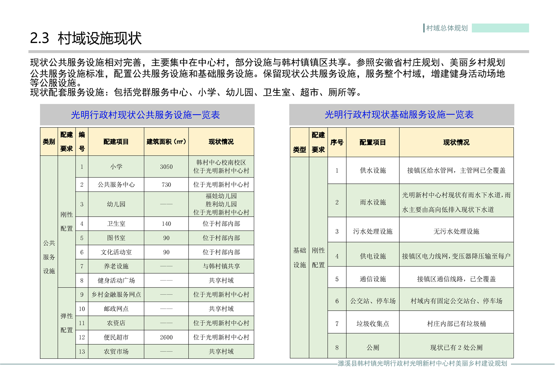Click the '公共服务设施' category cell

49,257
